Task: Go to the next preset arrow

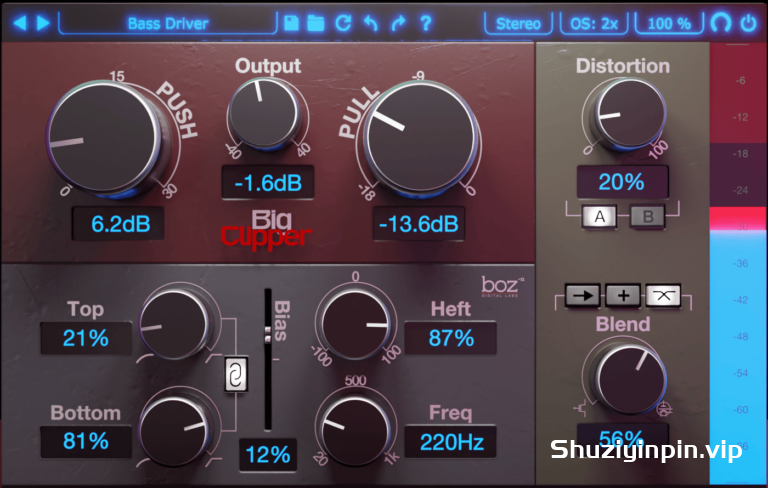Action: 43,23
